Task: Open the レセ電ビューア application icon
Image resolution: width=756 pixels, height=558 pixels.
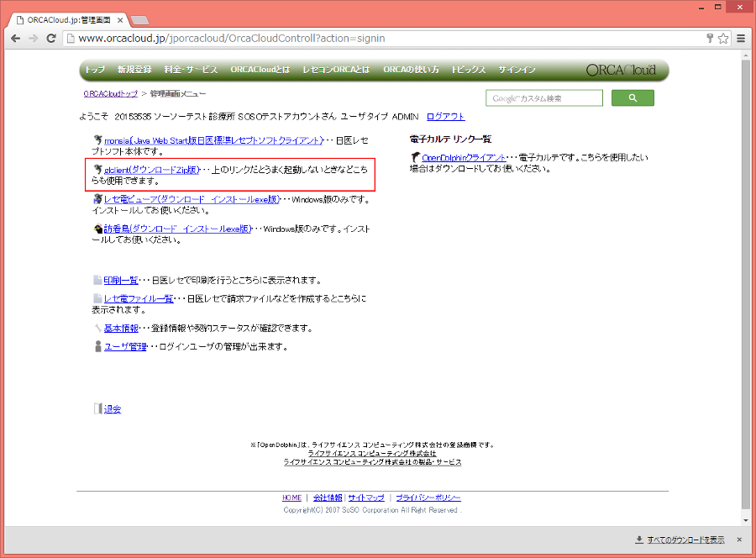Action: 97,199
